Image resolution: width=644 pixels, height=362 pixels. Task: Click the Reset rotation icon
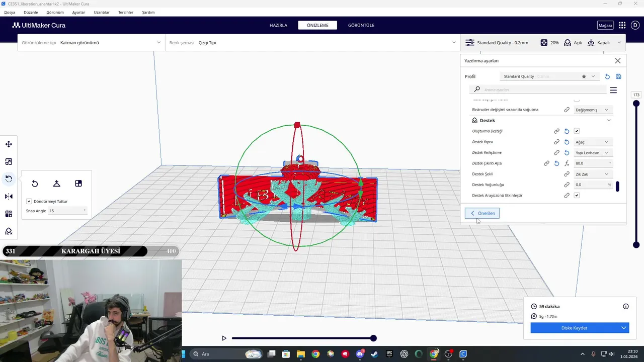point(35,184)
